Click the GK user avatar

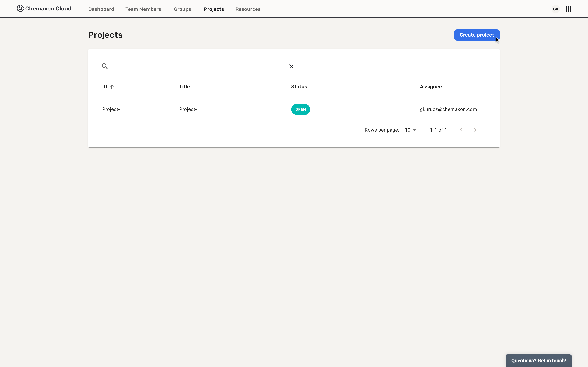point(555,9)
